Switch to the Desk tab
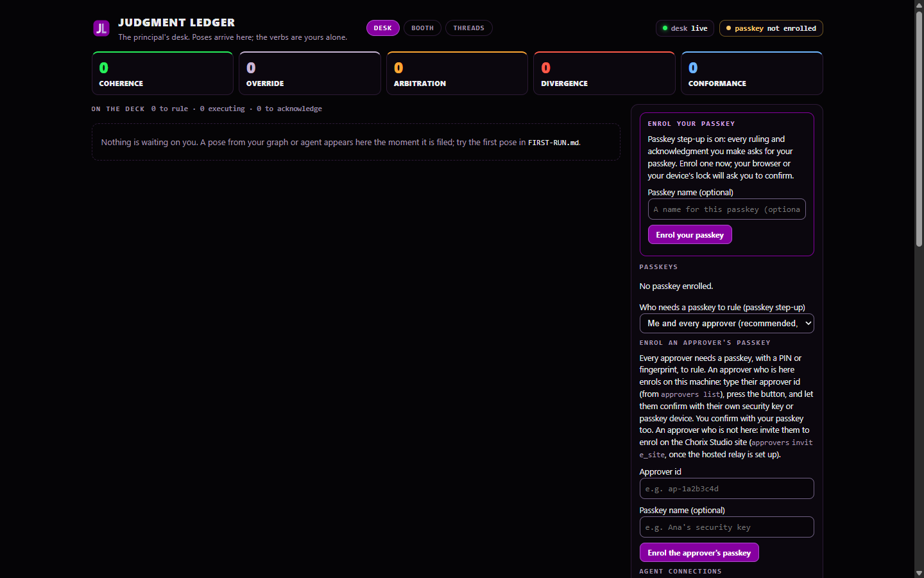 [383, 28]
